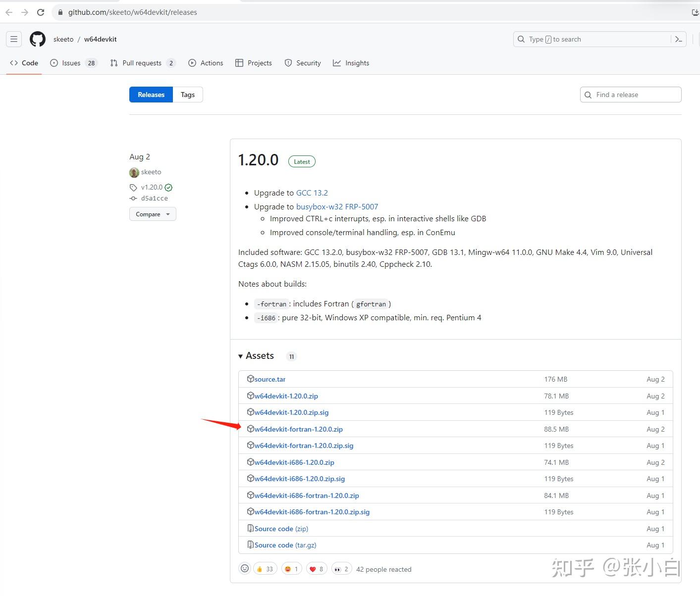Image resolution: width=700 pixels, height=596 pixels.
Task: Click inside the Find a release field
Action: (630, 95)
